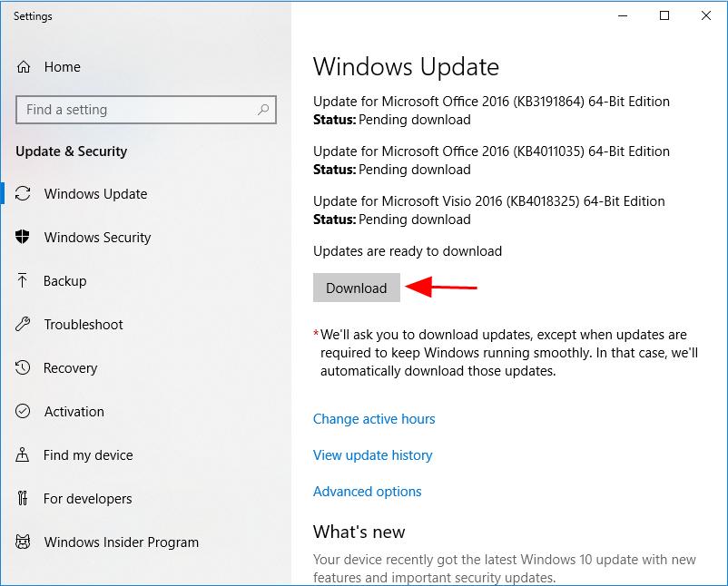
Task: Minimize the Settings window
Action: coord(623,15)
